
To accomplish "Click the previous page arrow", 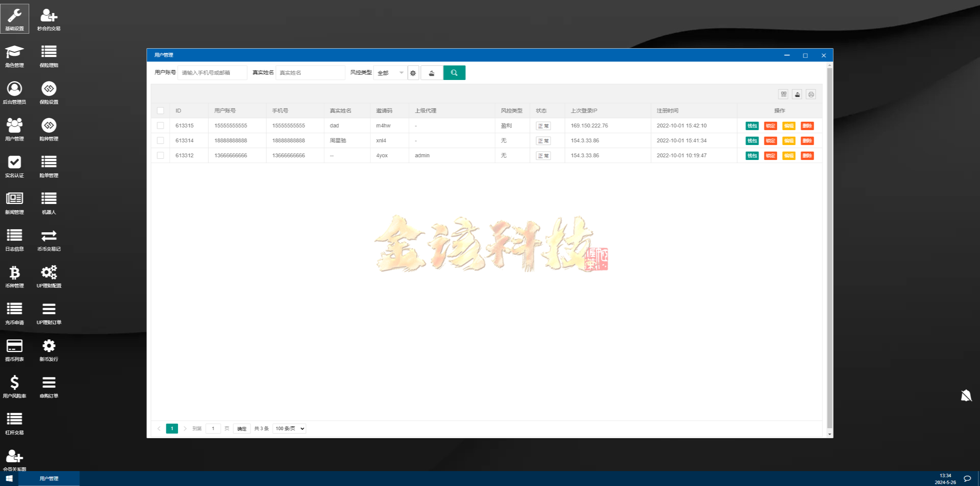I will (x=159, y=429).
